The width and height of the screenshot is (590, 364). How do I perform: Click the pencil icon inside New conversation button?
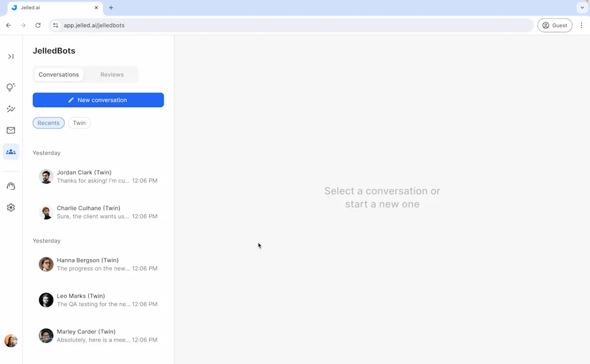click(x=70, y=100)
